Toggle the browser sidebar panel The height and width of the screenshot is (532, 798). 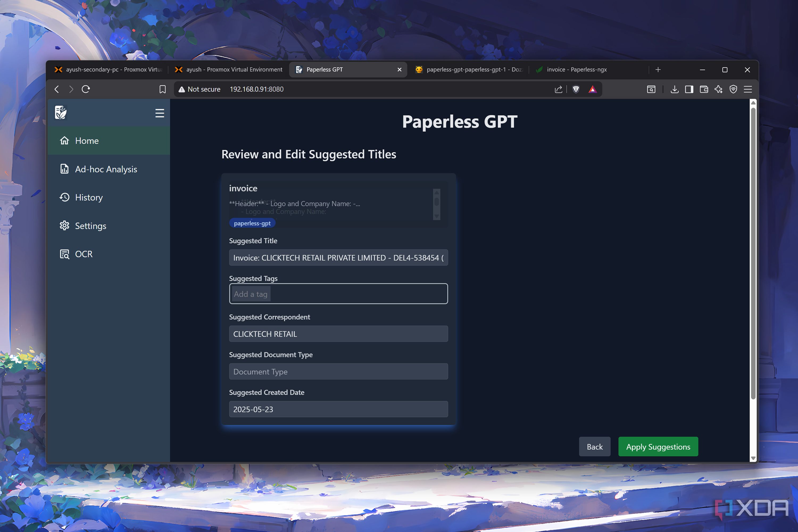click(689, 89)
